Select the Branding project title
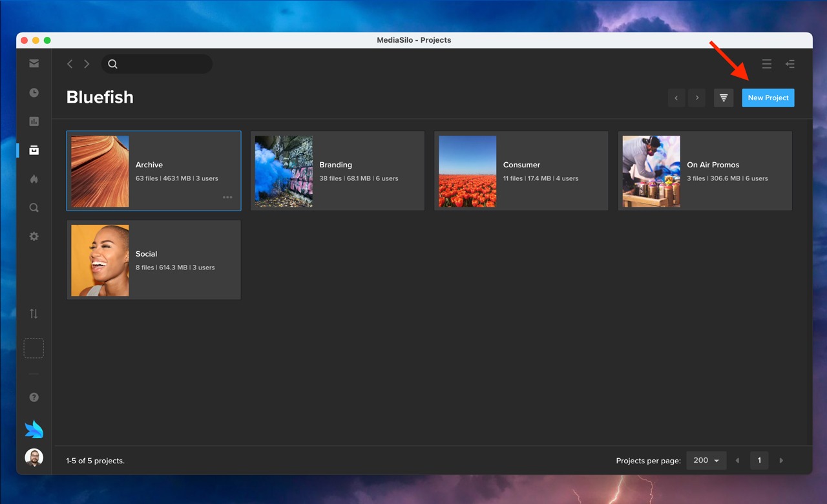This screenshot has width=827, height=504. click(335, 165)
